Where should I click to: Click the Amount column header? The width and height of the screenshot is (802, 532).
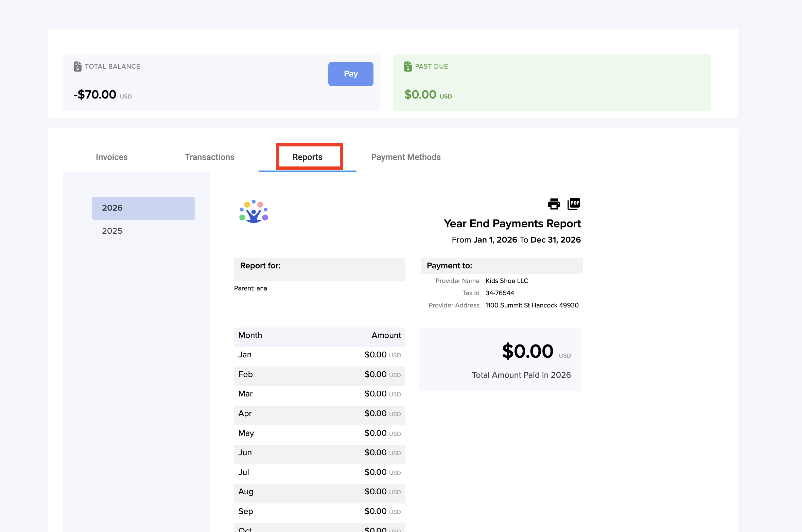click(386, 335)
